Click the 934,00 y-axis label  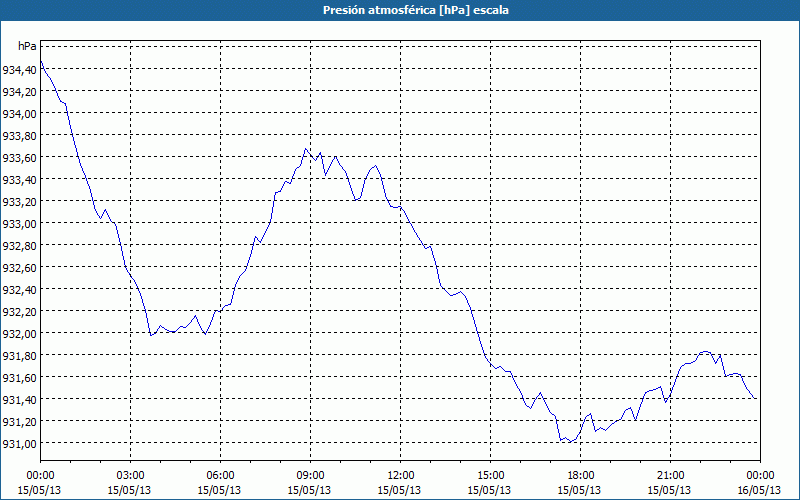tap(20, 113)
